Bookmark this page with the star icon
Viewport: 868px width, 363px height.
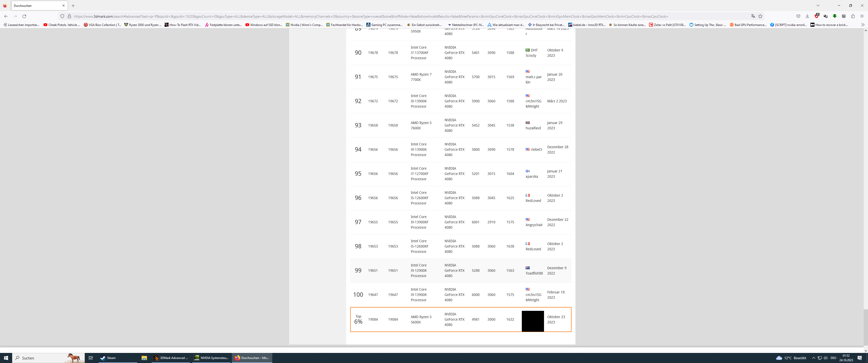click(760, 16)
